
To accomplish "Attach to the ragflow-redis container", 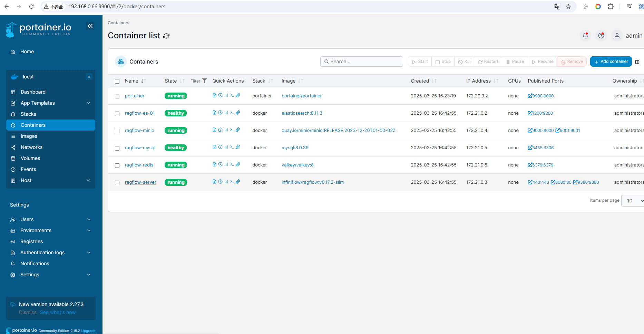I will pos(238,164).
